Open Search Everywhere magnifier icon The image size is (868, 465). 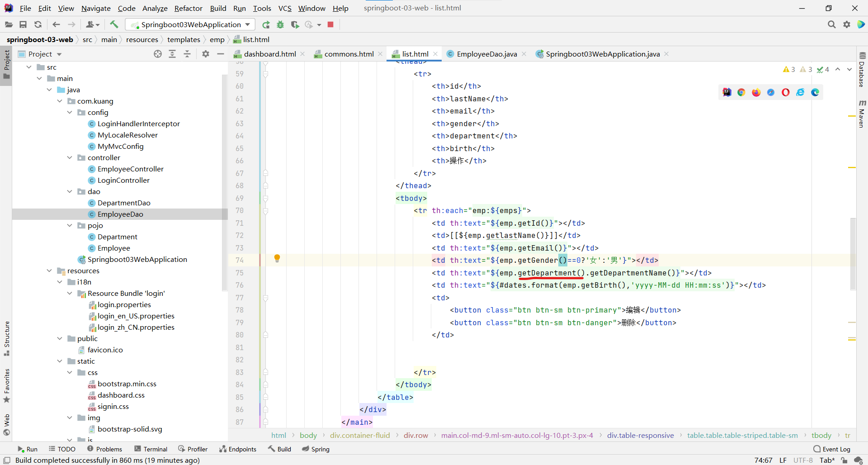coord(831,24)
